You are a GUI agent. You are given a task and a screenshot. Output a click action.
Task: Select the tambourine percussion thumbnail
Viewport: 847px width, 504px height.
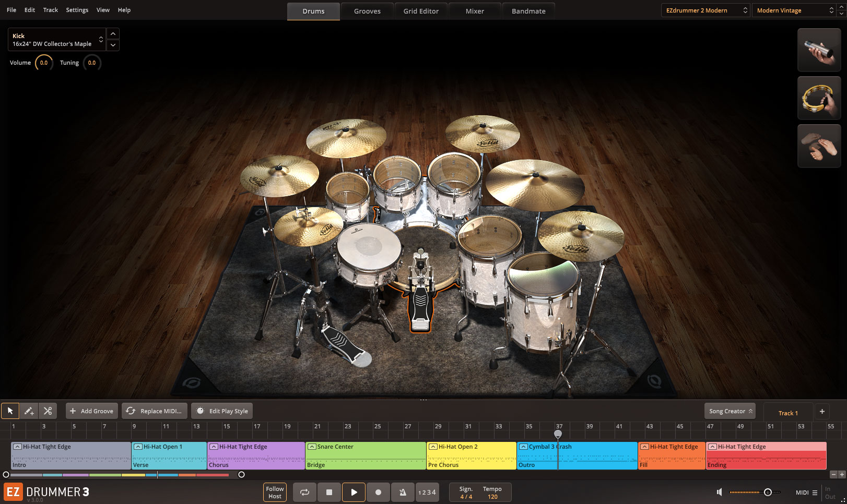(819, 98)
